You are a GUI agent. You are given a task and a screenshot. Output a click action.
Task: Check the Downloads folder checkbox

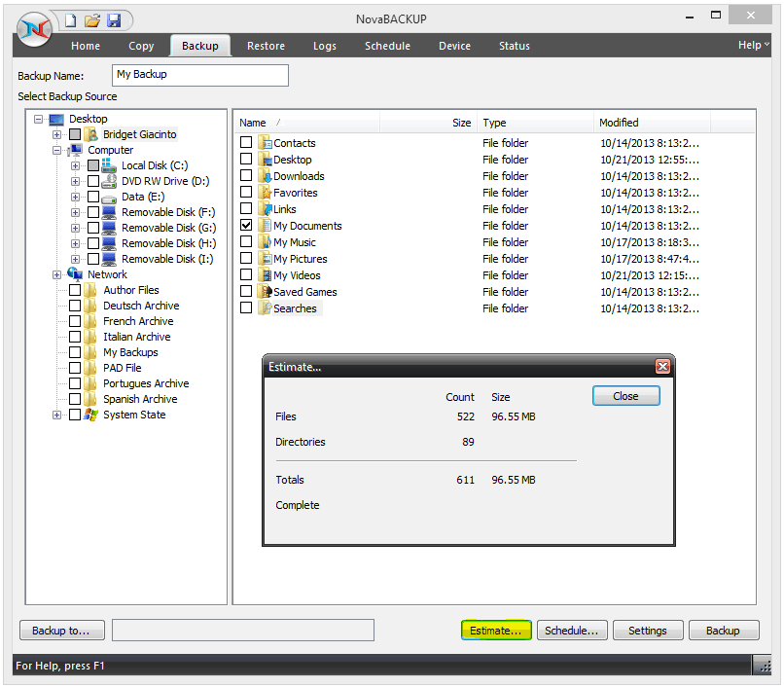click(x=246, y=175)
